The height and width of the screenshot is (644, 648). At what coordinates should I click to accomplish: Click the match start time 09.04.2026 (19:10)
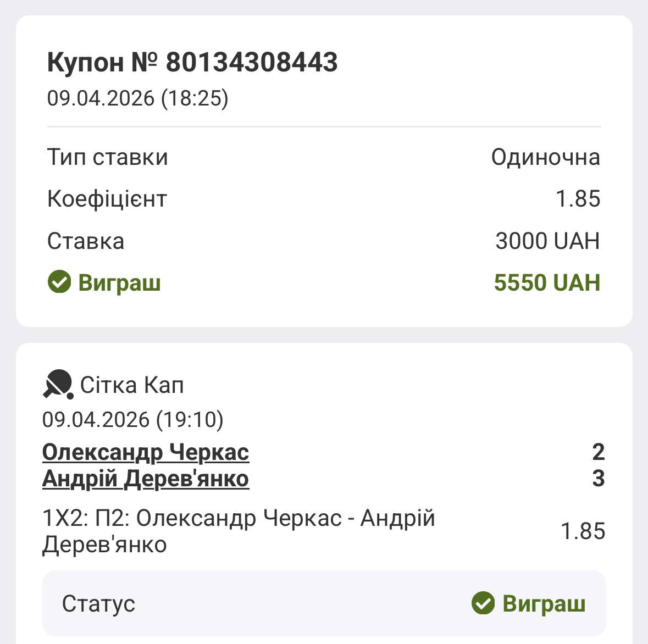[133, 420]
